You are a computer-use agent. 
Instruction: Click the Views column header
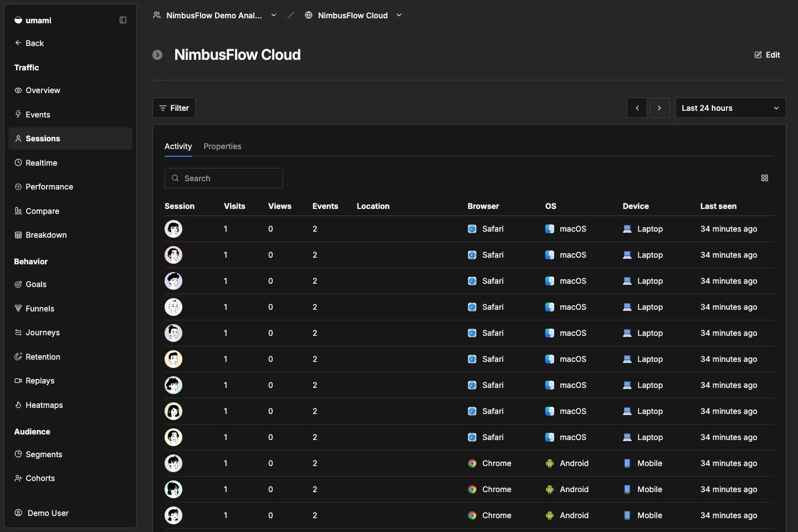(280, 206)
